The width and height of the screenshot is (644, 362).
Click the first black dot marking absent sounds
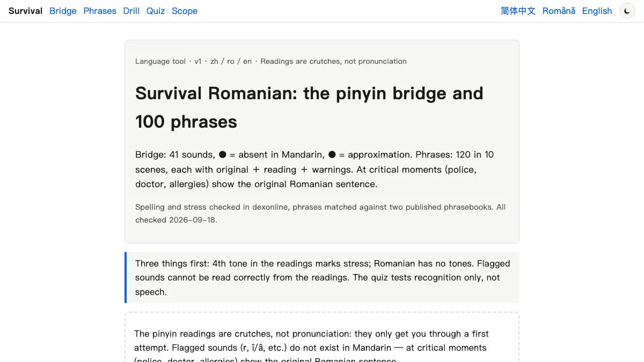tap(222, 154)
